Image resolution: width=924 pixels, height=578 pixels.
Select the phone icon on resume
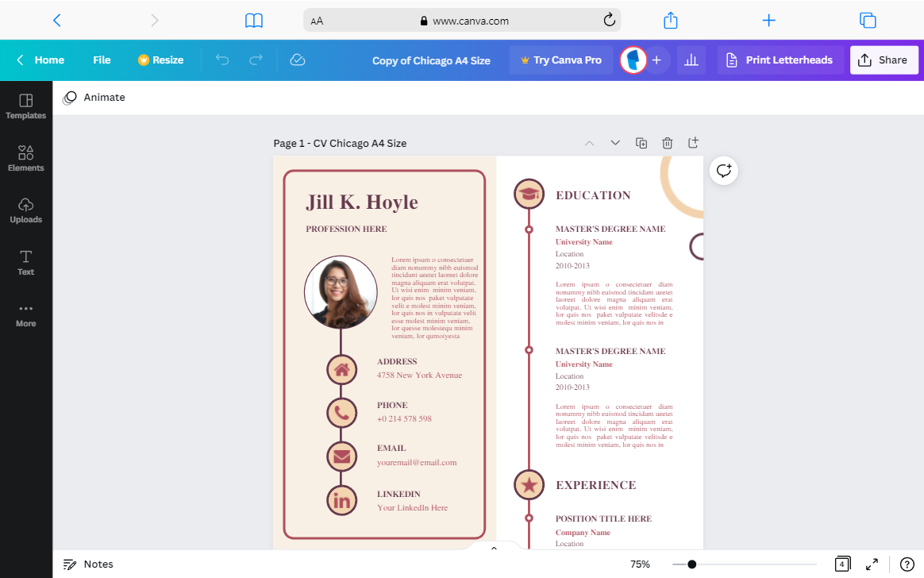tap(342, 413)
